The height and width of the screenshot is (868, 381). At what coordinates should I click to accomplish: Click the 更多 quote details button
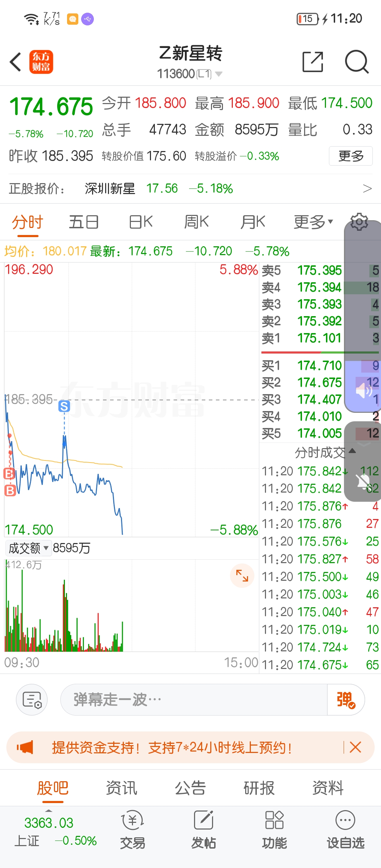pos(351,156)
